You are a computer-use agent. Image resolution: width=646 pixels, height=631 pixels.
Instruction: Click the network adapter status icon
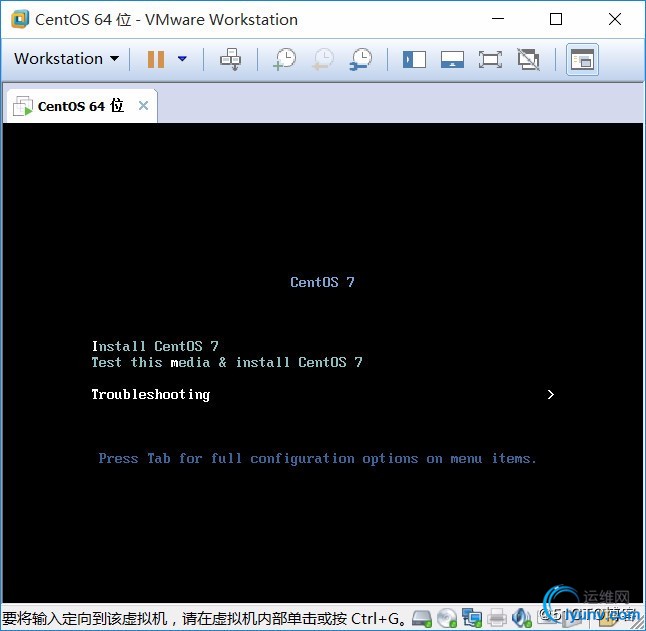[x=472, y=618]
